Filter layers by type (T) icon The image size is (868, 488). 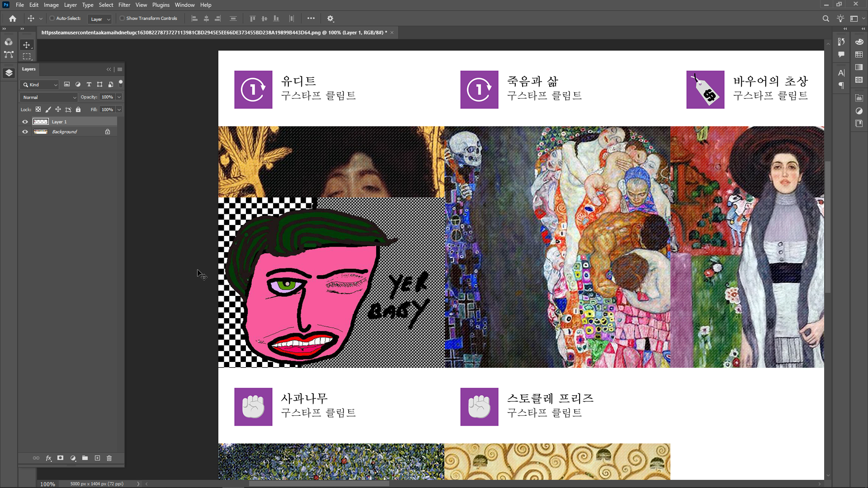89,84
